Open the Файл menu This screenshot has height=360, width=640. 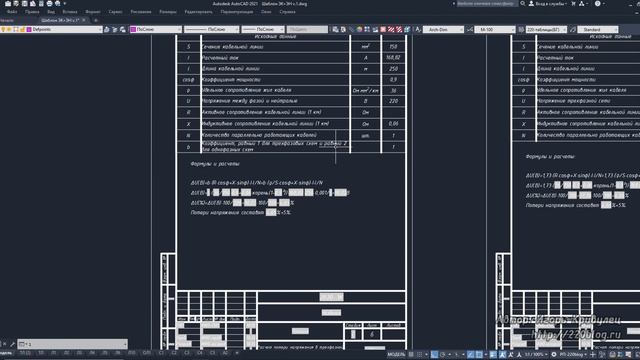(x=12, y=12)
